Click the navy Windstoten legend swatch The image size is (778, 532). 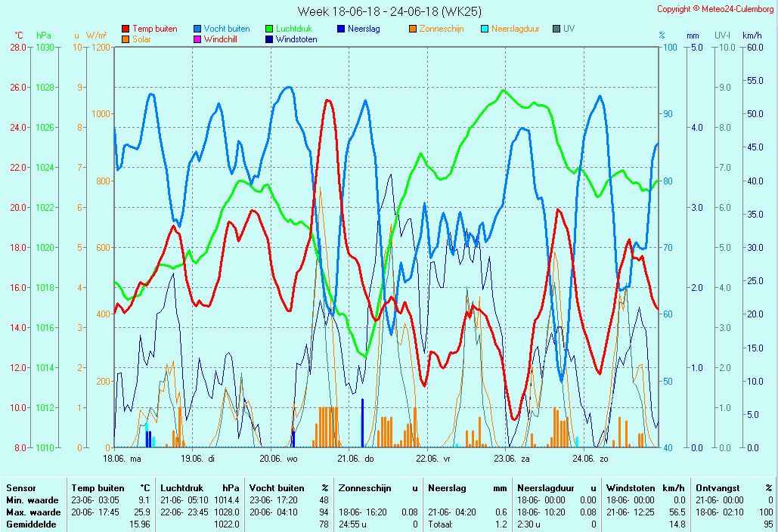(x=269, y=39)
